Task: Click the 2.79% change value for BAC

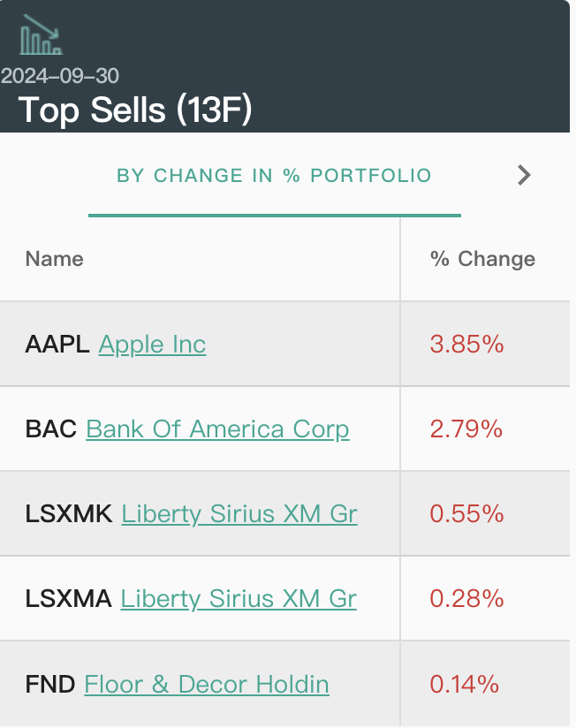Action: point(466,429)
